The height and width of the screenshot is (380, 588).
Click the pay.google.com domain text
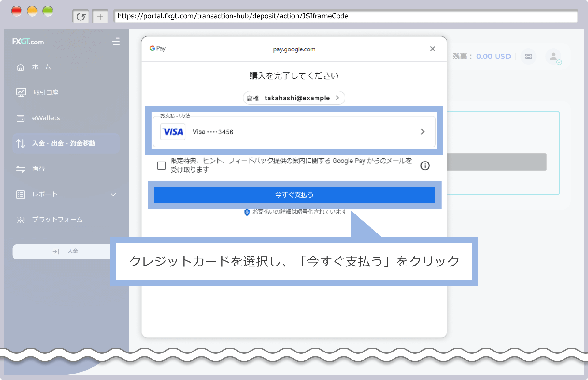[294, 49]
